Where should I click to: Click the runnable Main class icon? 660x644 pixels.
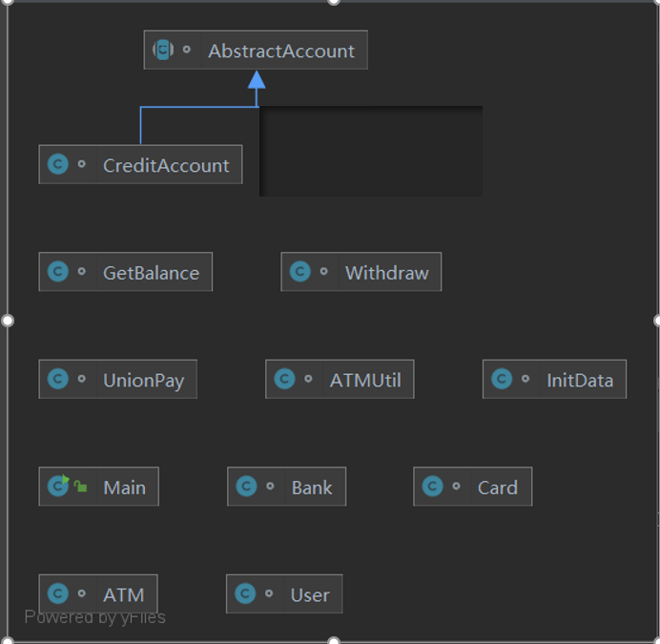point(59,487)
